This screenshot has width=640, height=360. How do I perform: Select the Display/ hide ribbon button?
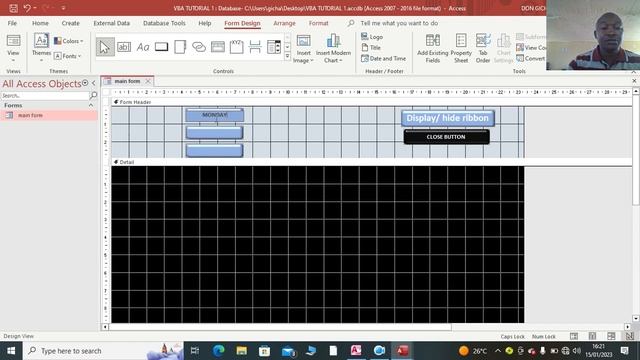click(x=447, y=118)
